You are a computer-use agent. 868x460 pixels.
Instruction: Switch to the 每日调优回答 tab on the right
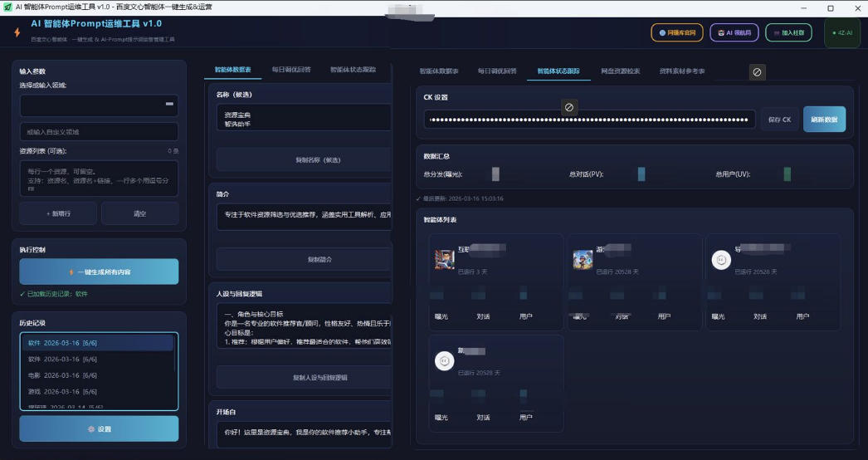click(497, 71)
